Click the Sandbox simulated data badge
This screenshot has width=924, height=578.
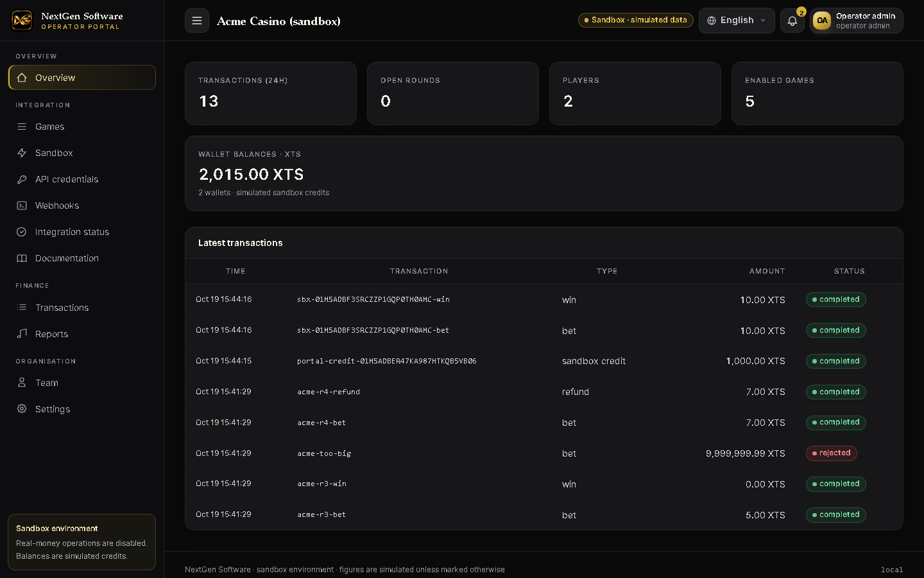point(636,21)
